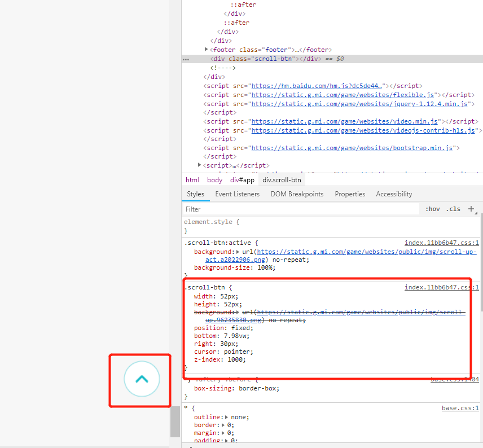The height and width of the screenshot is (448, 483).
Task: Expand the struck-through background value in .scroll-btn
Action: coord(238,312)
